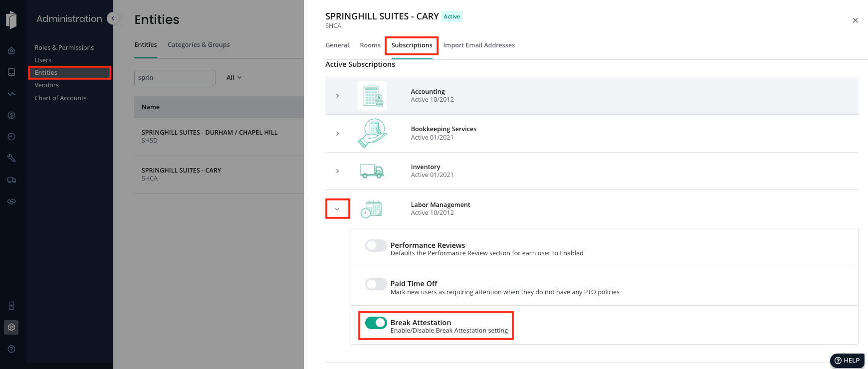Open the Administration gear icon

[11, 327]
